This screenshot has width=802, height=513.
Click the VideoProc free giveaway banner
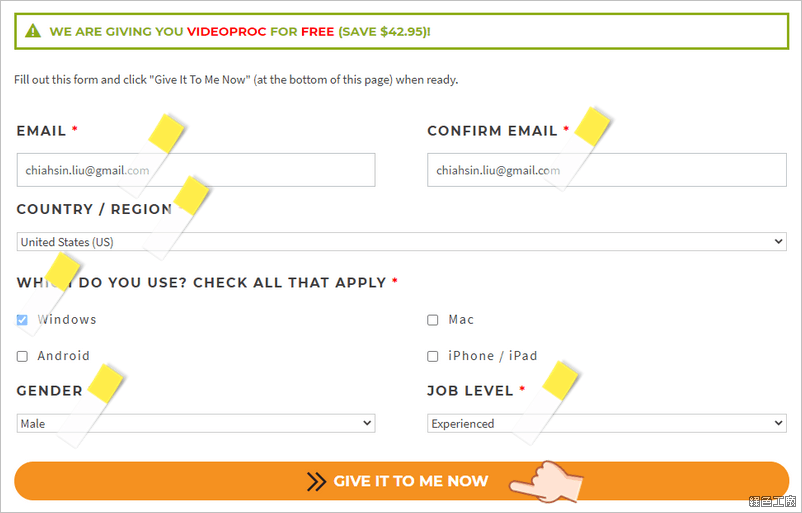[x=402, y=31]
